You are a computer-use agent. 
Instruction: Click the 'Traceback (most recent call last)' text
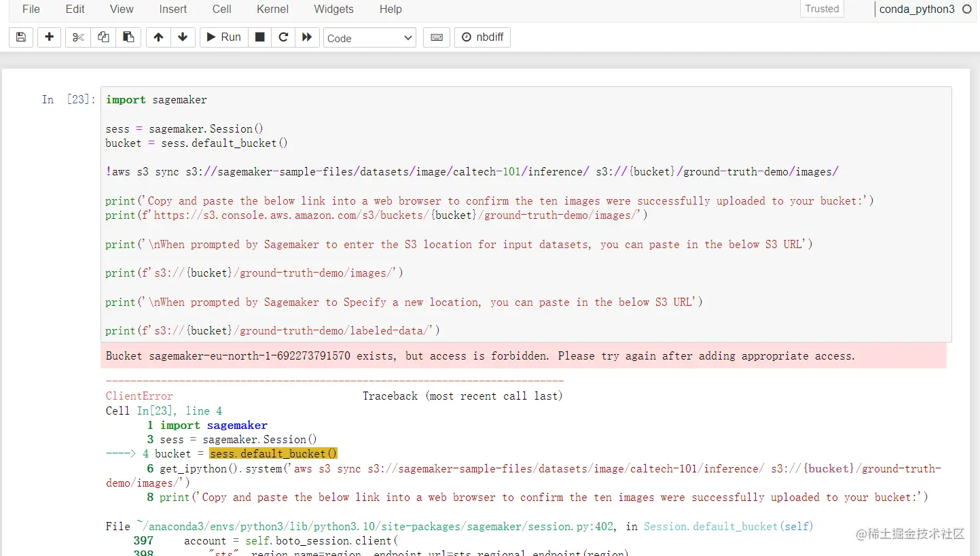pos(462,396)
